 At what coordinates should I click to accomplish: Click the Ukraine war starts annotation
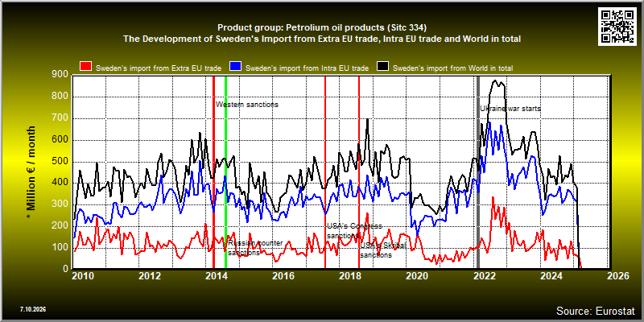[x=510, y=109]
